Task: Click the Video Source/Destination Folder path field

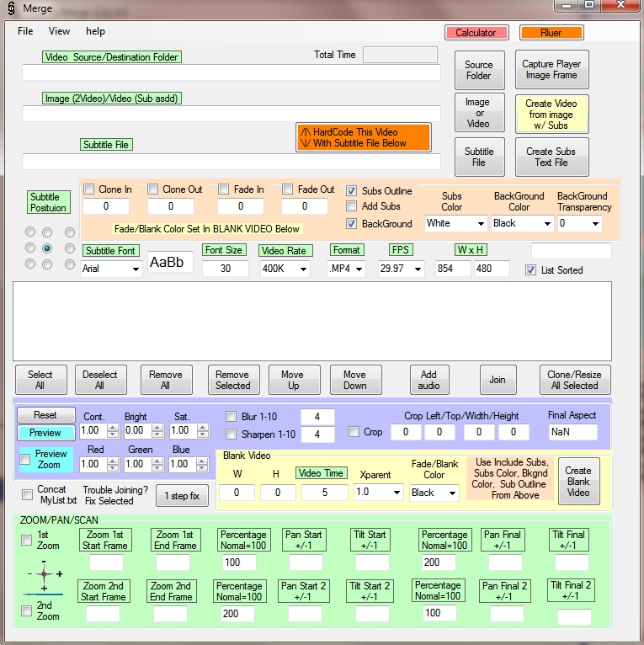Action: click(x=232, y=72)
